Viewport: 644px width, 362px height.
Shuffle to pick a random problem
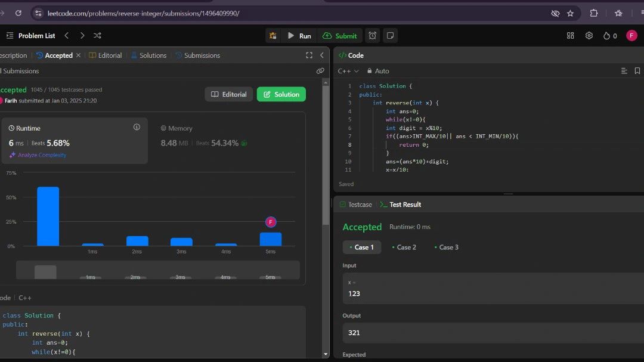click(x=97, y=36)
